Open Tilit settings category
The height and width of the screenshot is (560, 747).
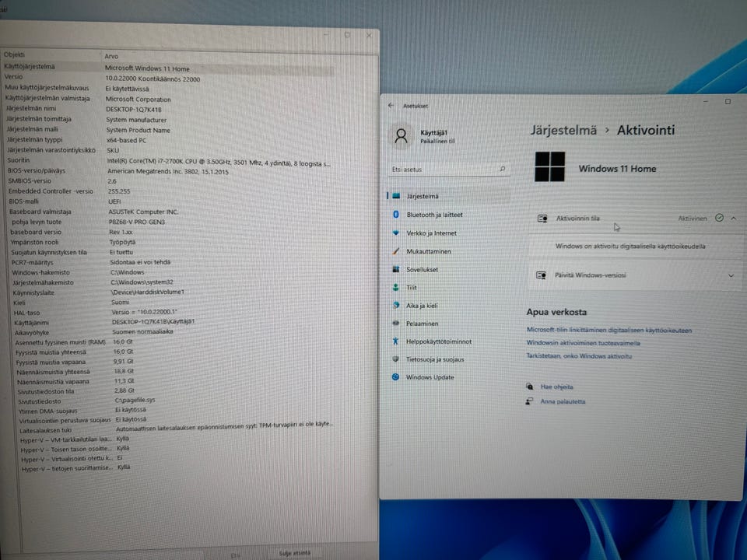point(449,287)
